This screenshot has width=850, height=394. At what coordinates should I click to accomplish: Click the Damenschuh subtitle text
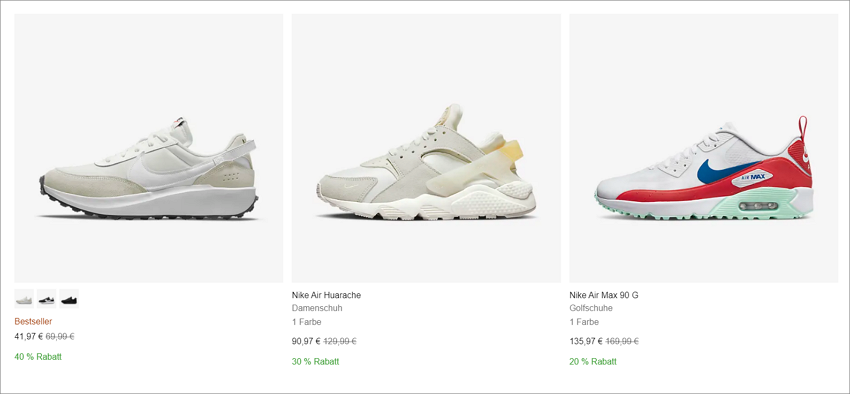click(x=317, y=308)
